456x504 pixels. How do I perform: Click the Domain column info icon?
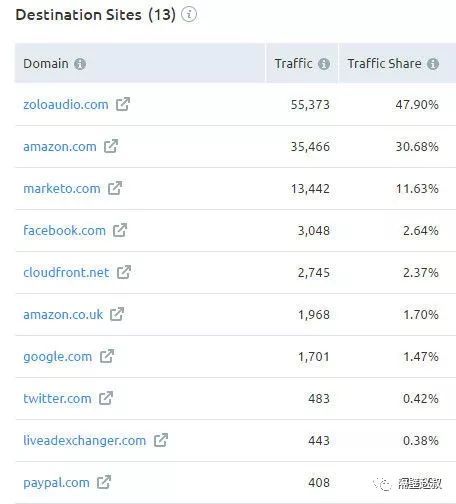80,64
